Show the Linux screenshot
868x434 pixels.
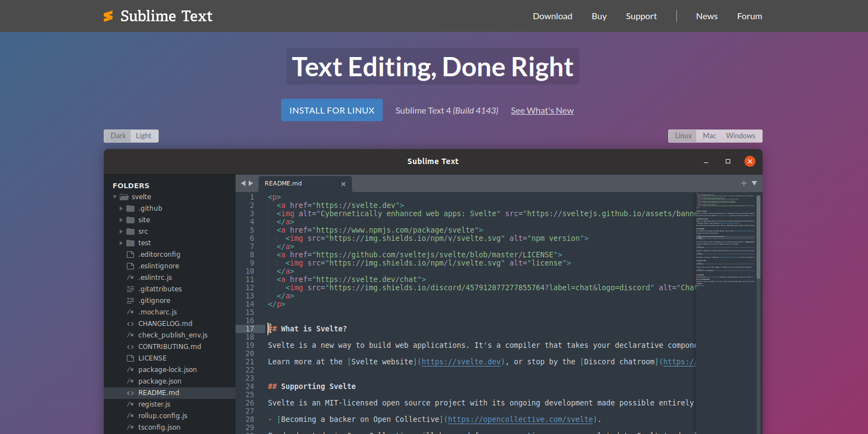click(x=683, y=136)
